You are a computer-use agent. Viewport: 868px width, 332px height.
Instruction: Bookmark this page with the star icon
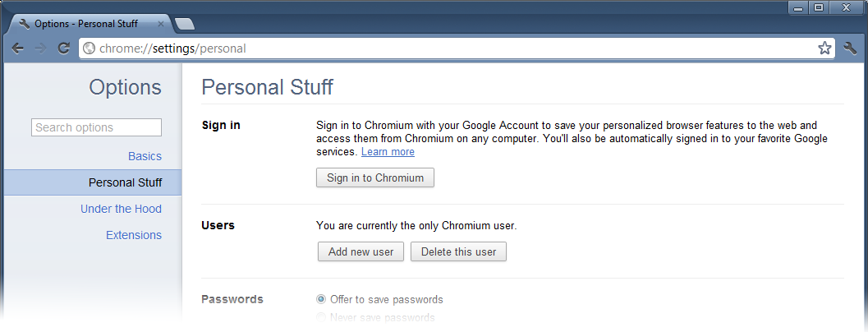824,48
